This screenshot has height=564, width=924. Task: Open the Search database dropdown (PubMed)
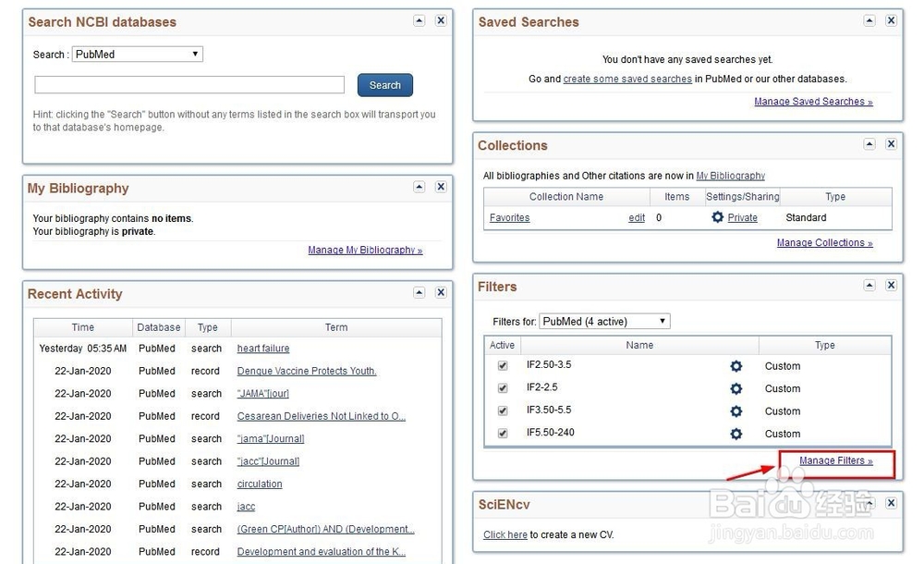tap(137, 55)
